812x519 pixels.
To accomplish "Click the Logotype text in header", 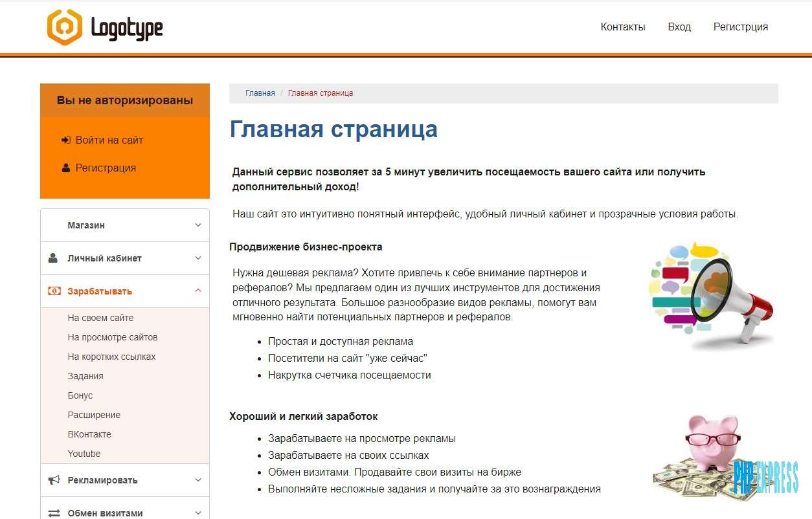I will click(x=127, y=28).
